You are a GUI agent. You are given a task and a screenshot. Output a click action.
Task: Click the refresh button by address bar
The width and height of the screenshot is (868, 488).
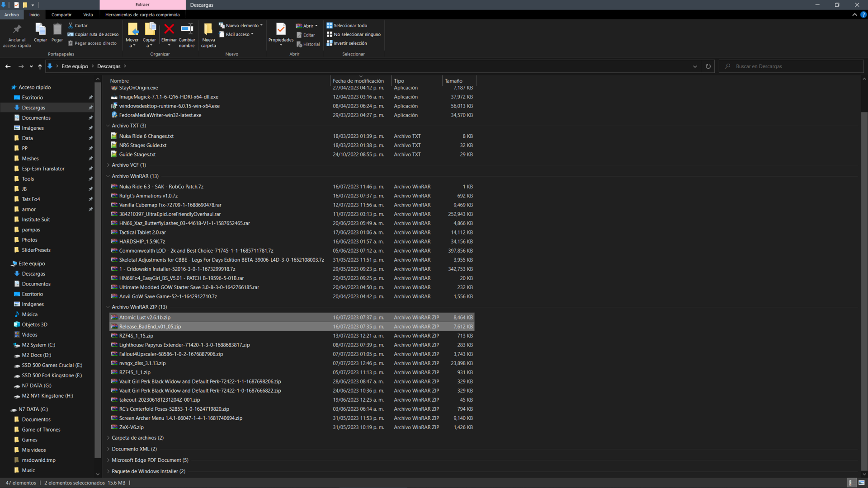pyautogui.click(x=708, y=66)
